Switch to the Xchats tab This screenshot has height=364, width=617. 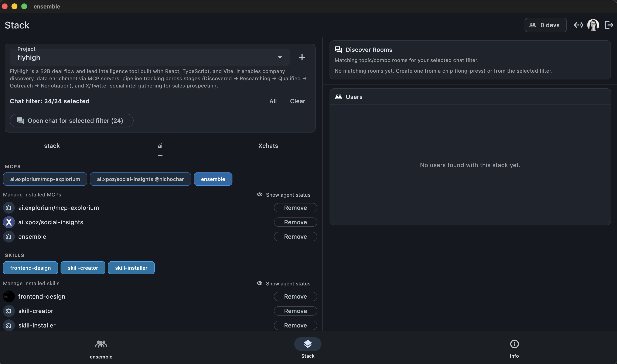[x=268, y=145]
